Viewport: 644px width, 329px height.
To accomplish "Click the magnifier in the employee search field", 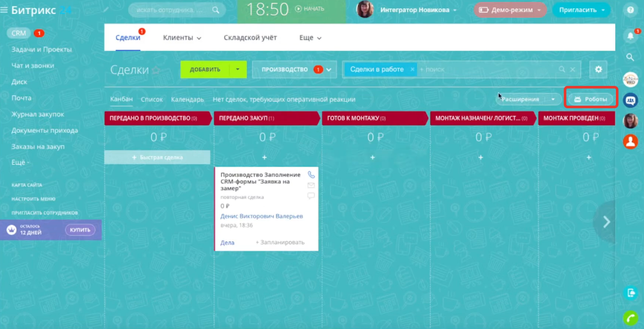I will [x=216, y=9].
